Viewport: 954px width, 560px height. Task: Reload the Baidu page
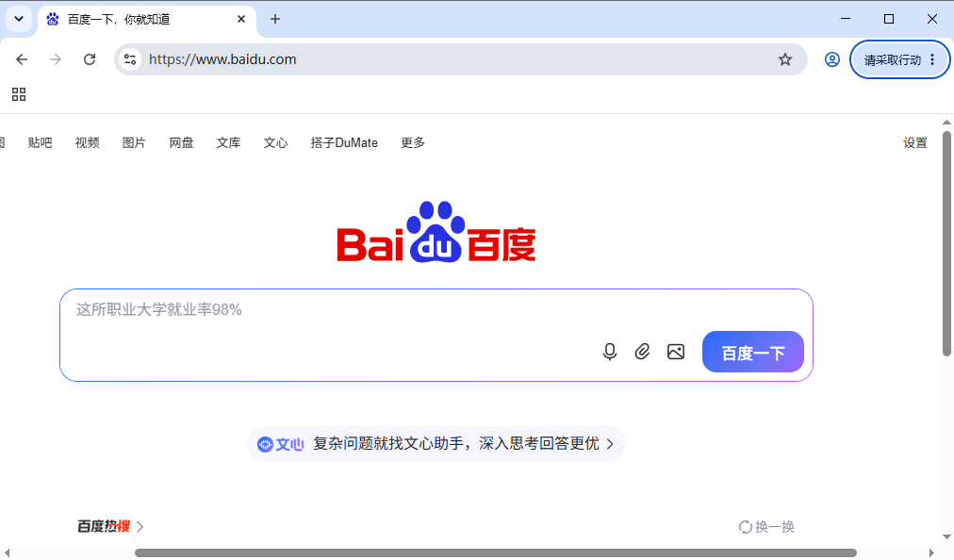pos(90,59)
